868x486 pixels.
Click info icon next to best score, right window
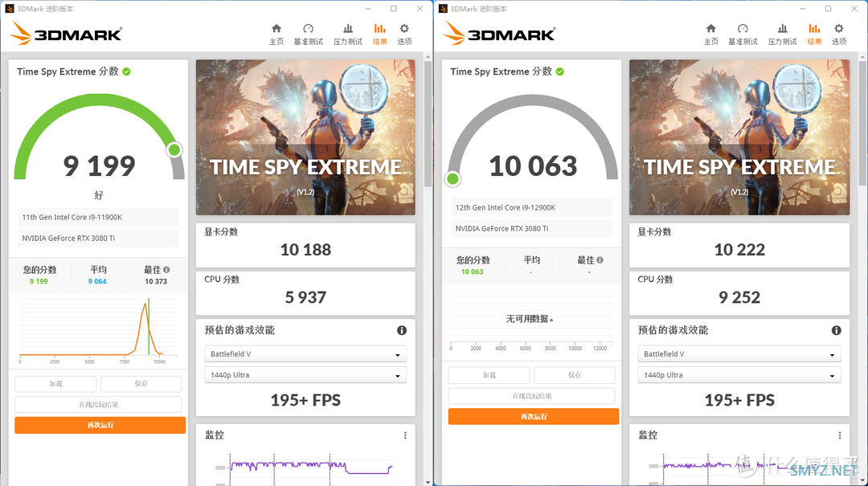click(600, 259)
